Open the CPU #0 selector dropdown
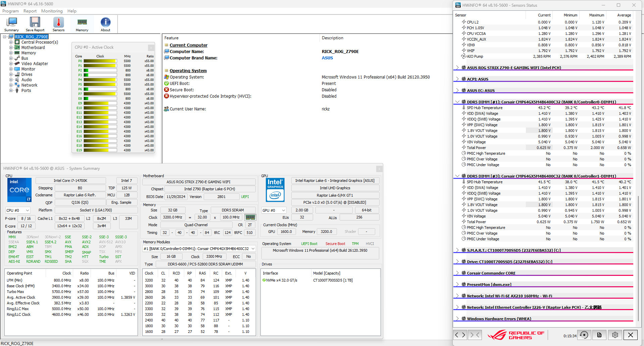The width and height of the screenshot is (644, 346). tap(18, 210)
